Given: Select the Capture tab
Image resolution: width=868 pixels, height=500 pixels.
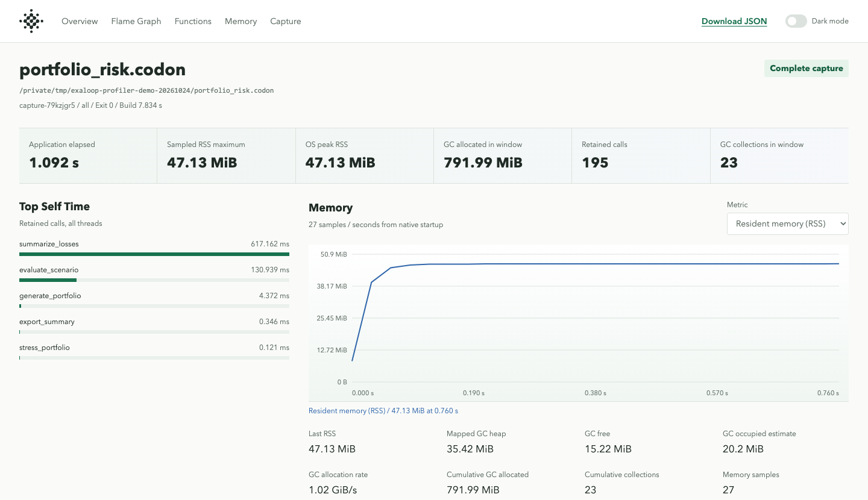Looking at the screenshot, I should [286, 21].
